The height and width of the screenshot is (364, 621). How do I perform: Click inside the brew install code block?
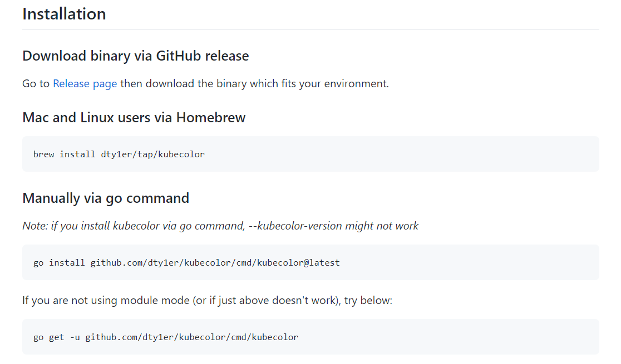point(310,154)
